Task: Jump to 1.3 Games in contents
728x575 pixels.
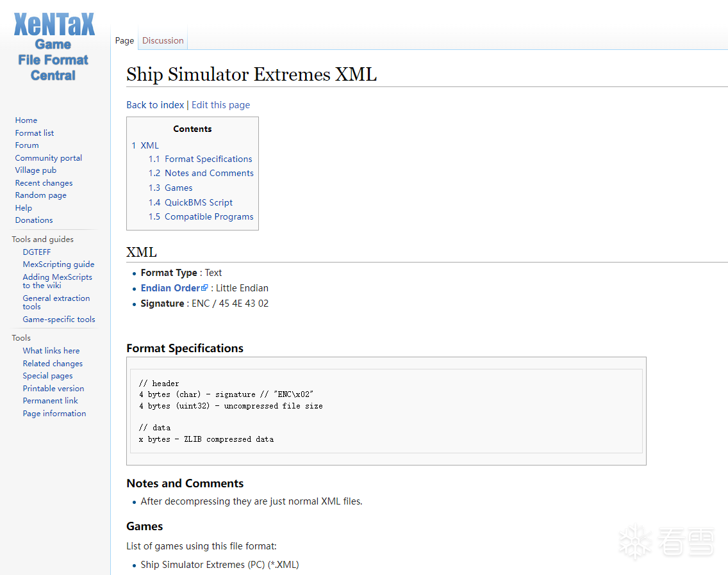Action: (170, 188)
